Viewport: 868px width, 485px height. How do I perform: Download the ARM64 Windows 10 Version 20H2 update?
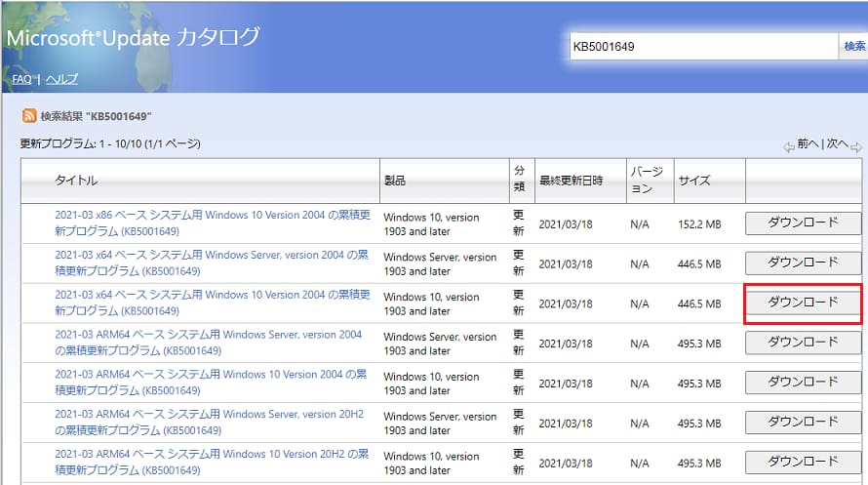click(803, 462)
